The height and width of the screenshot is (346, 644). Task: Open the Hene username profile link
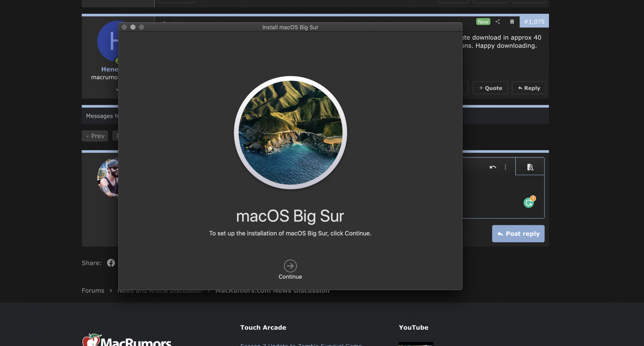110,69
